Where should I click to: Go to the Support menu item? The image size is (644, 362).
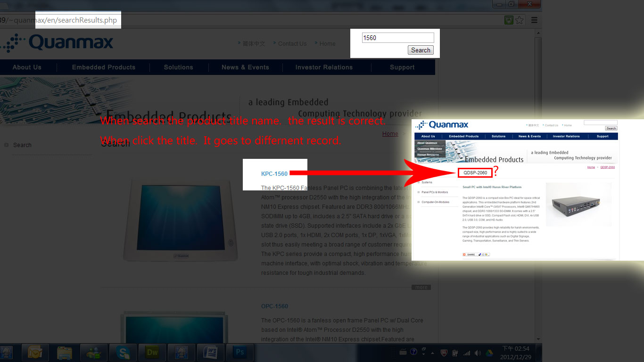[402, 67]
